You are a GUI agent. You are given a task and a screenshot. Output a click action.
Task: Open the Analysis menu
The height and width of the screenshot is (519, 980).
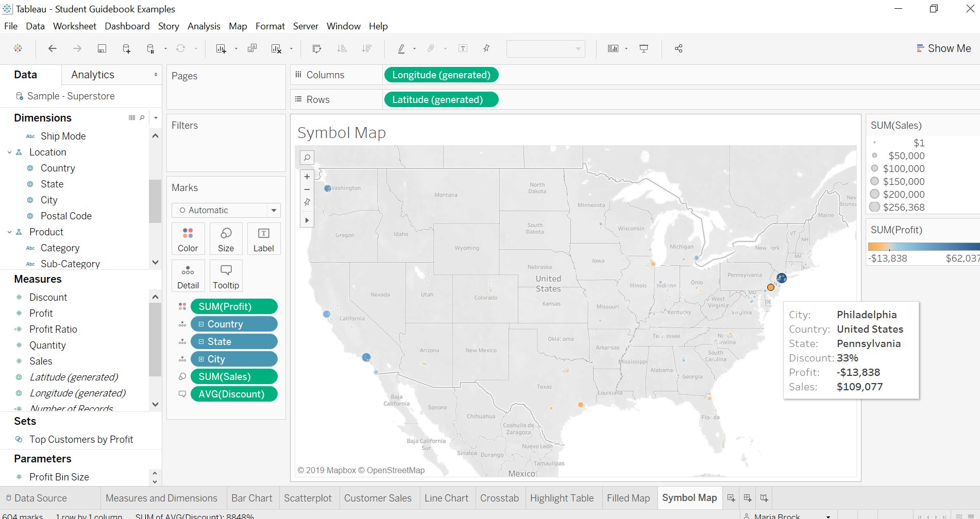point(204,26)
